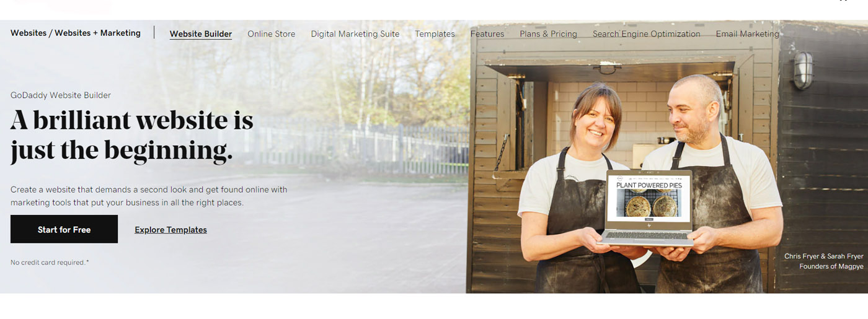View Plans & Pricing from the nav bar

coord(548,34)
